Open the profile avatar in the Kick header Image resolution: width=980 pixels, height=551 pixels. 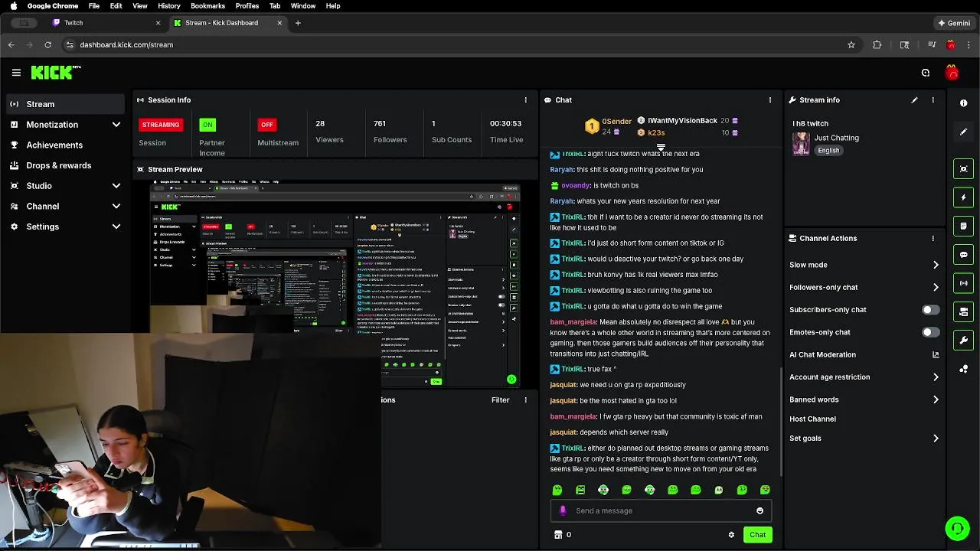click(x=952, y=73)
